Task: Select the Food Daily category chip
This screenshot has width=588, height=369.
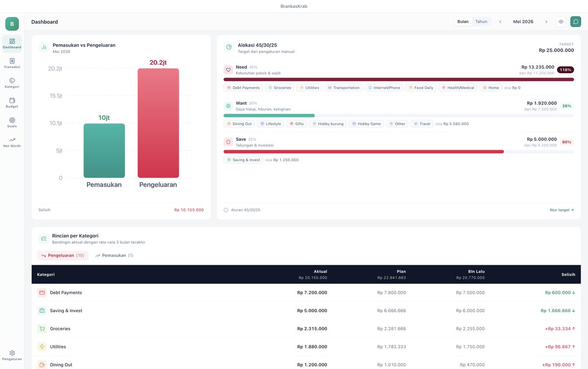Action: pyautogui.click(x=420, y=88)
